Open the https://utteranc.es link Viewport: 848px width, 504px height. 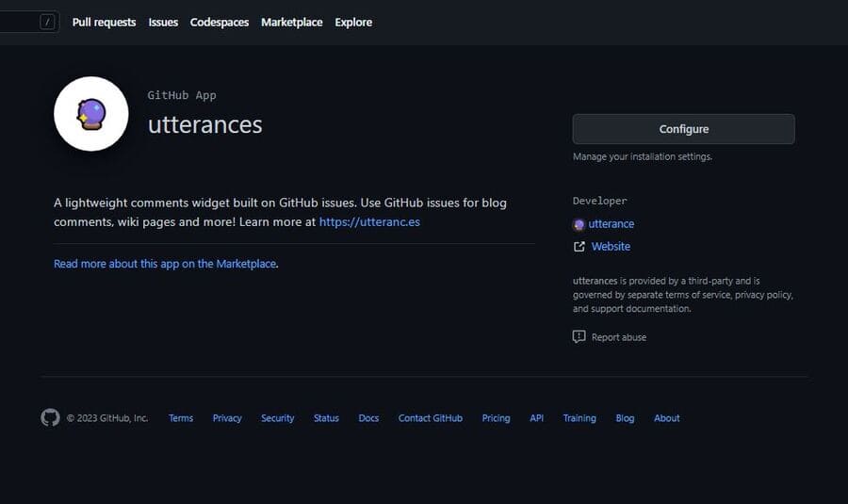pyautogui.click(x=369, y=221)
